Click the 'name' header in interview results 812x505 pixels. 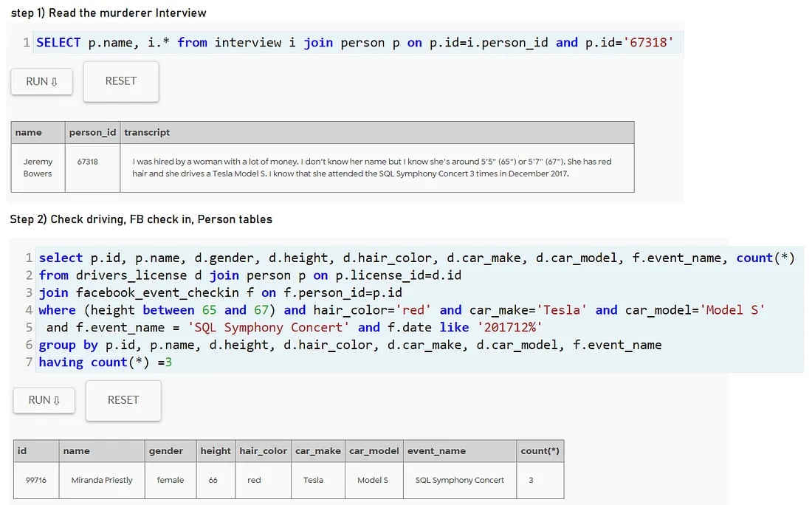[38, 133]
